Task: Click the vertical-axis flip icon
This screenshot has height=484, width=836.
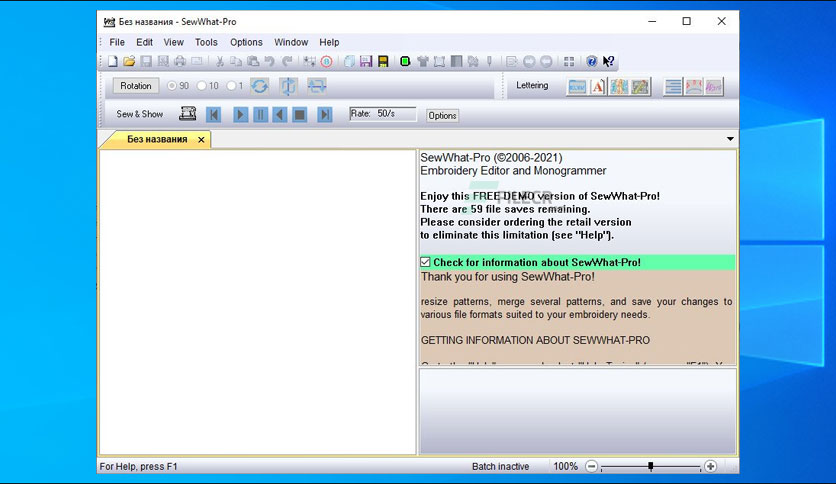Action: pyautogui.click(x=288, y=86)
